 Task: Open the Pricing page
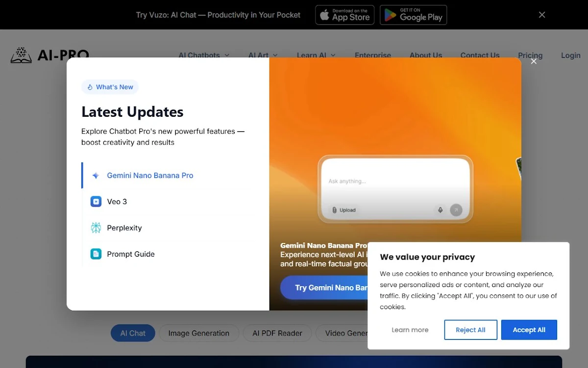530,55
